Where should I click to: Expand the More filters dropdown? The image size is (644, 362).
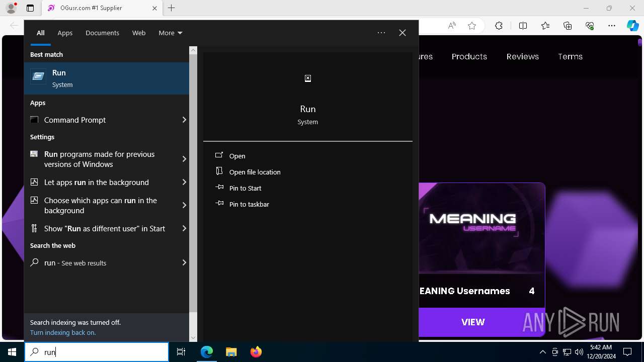pos(170,33)
